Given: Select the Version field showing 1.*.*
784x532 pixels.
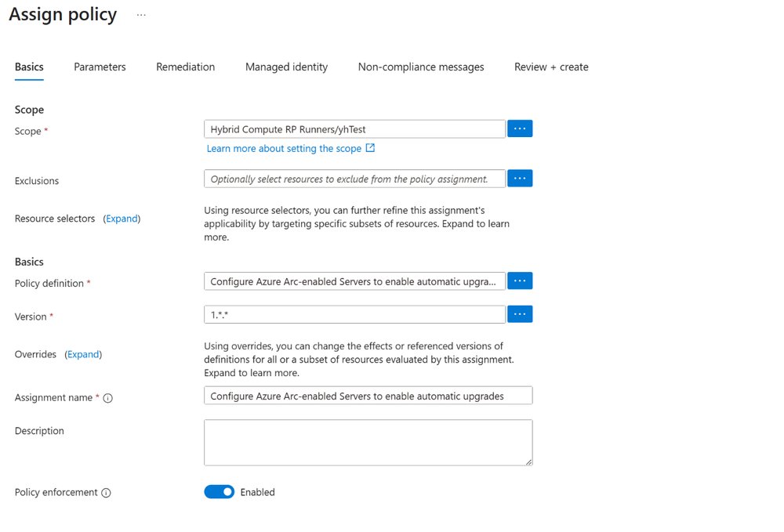Looking at the screenshot, I should tap(353, 314).
